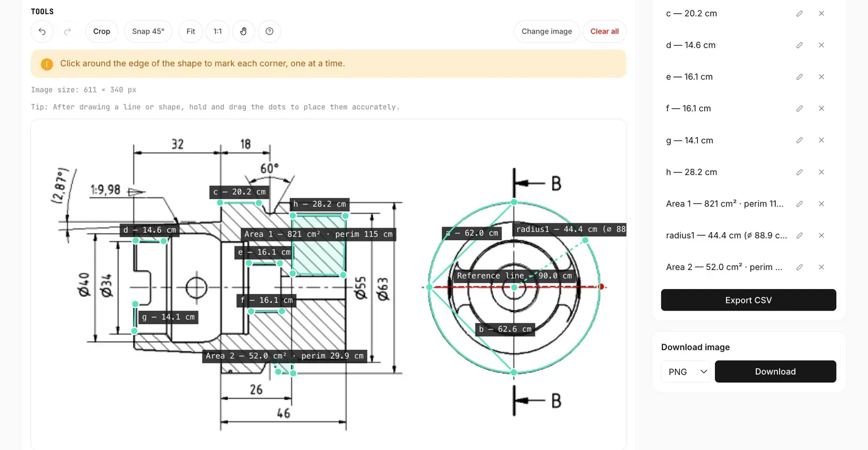
Task: Click the Crop button
Action: click(x=101, y=31)
